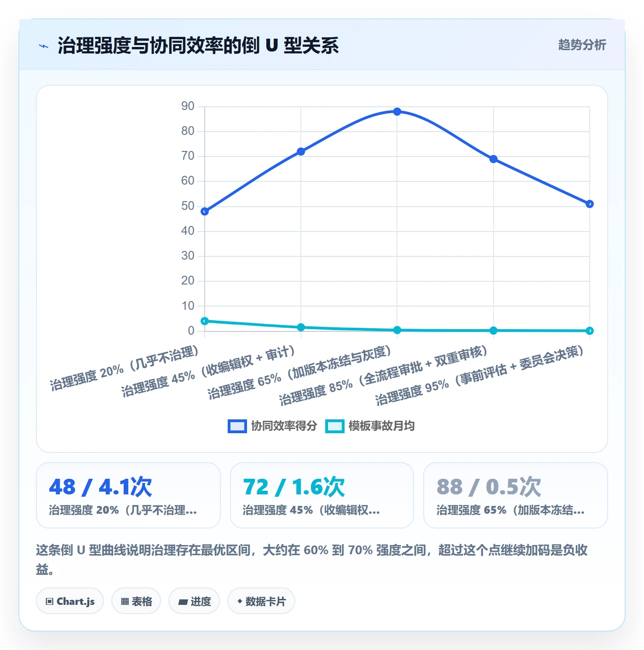Viewport: 644px width, 650px height.
Task: Click the progress bar icon in 进度 chip
Action: click(x=183, y=602)
